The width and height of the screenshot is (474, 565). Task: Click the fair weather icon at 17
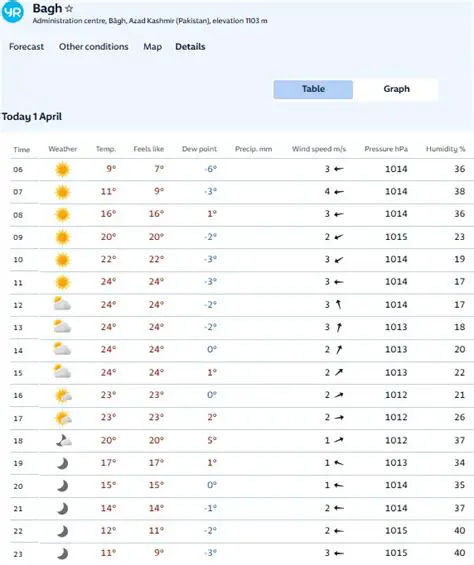pyautogui.click(x=63, y=418)
